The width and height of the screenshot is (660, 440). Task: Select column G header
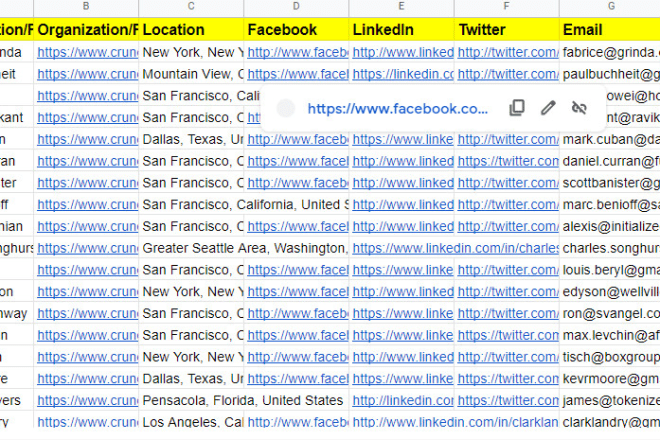click(610, 6)
